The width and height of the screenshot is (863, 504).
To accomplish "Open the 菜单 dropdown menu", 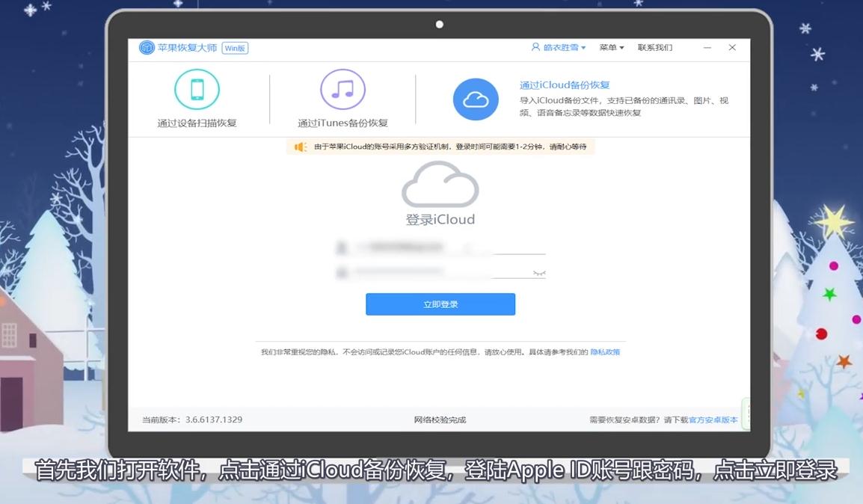I will [612, 48].
